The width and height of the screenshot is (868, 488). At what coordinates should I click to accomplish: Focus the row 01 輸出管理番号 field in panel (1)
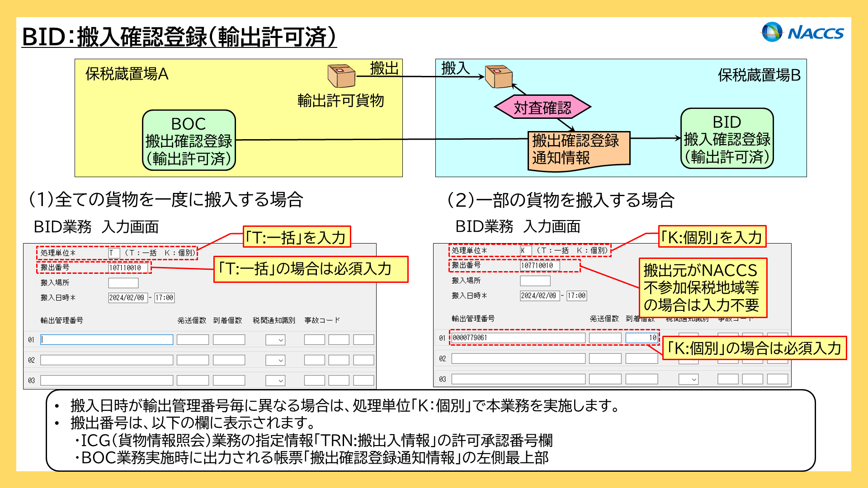[x=107, y=339]
